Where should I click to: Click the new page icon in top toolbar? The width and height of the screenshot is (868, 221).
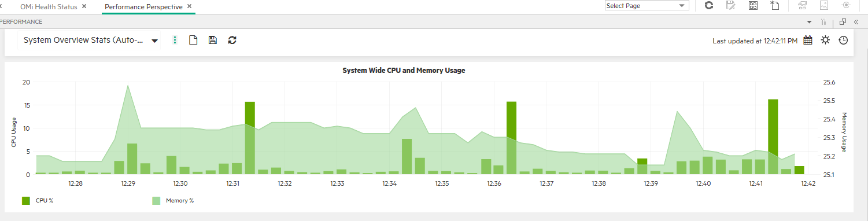tap(775, 6)
